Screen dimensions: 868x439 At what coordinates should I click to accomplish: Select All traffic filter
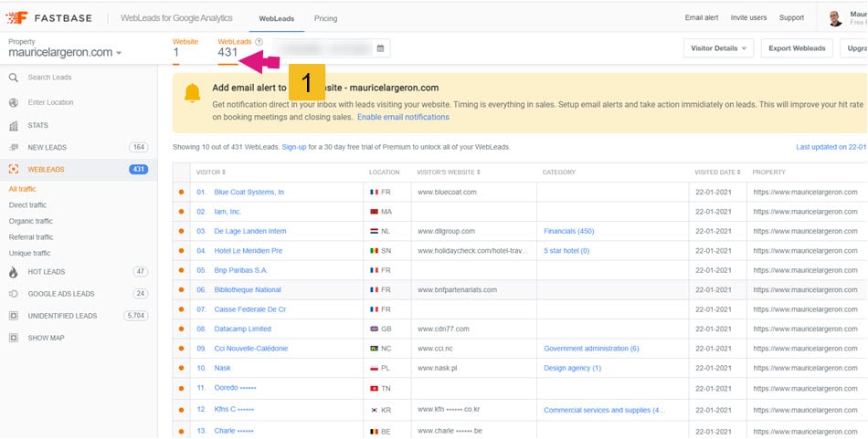[x=22, y=189]
